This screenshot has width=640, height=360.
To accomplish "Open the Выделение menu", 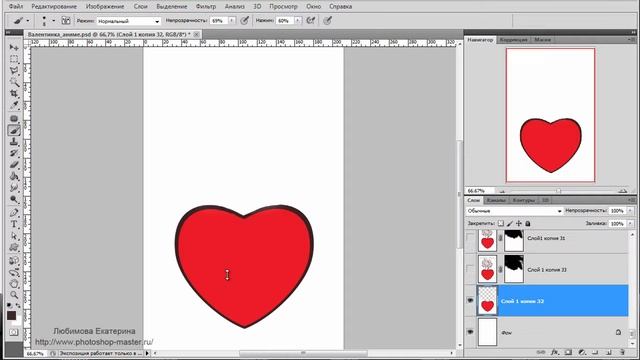I will (x=171, y=7).
